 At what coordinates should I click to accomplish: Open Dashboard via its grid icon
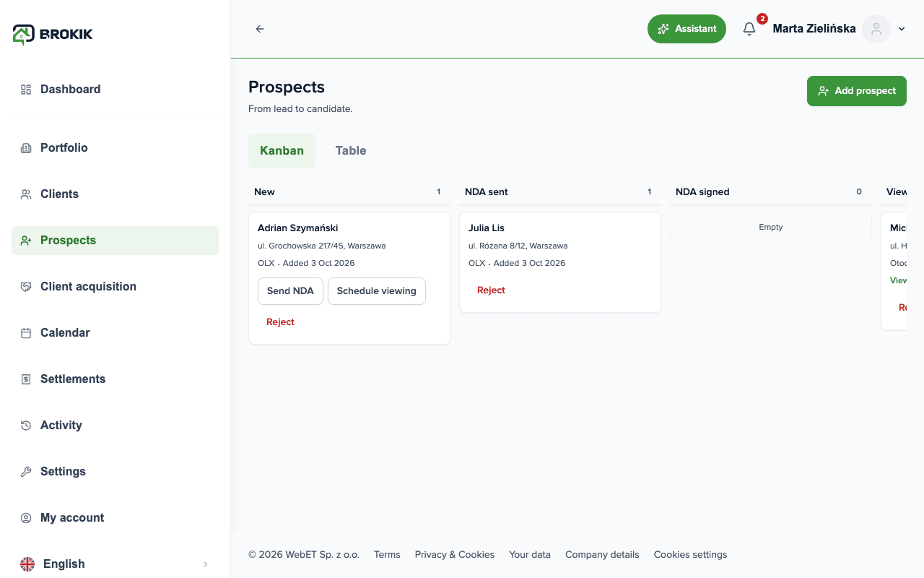26,90
